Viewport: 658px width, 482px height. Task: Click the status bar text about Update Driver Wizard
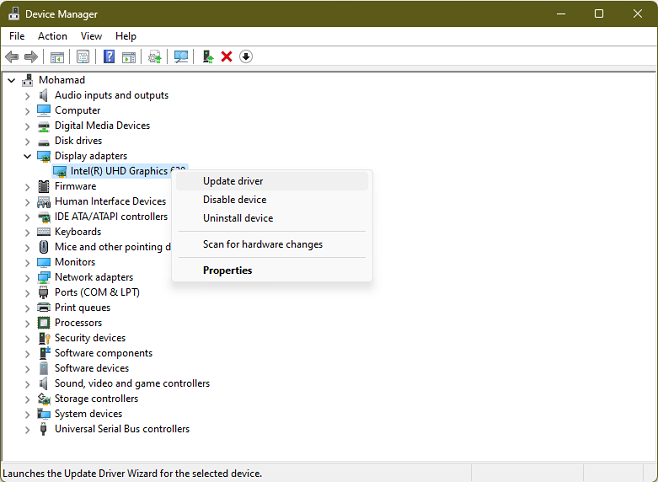point(132,474)
